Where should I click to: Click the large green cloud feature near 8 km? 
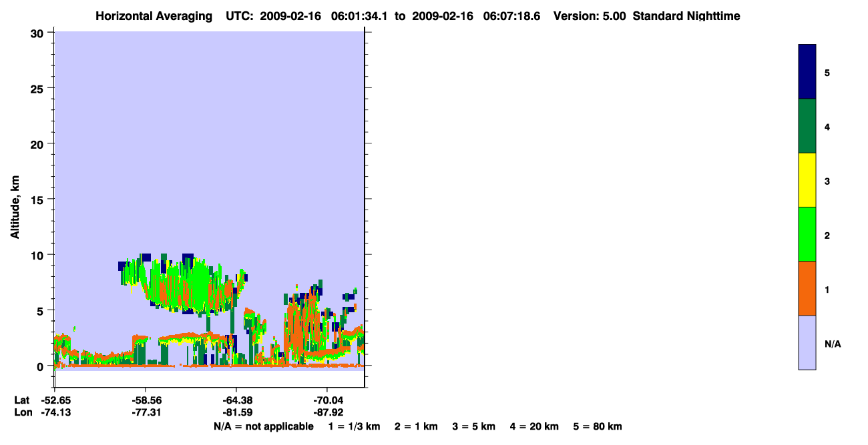tap(184, 284)
